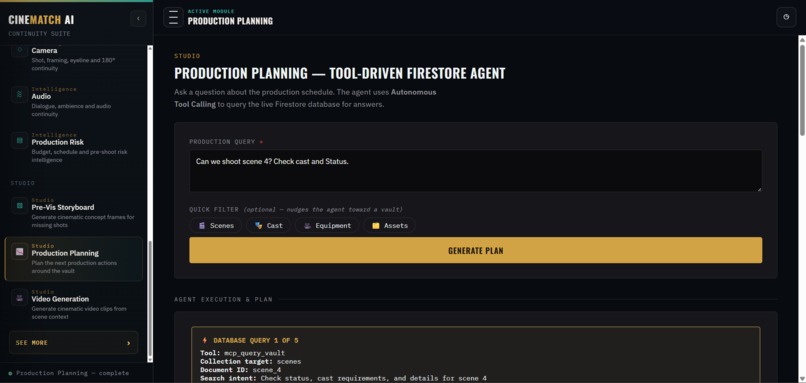806x383 pixels.
Task: Click the Production Risk icon
Action: click(20, 140)
